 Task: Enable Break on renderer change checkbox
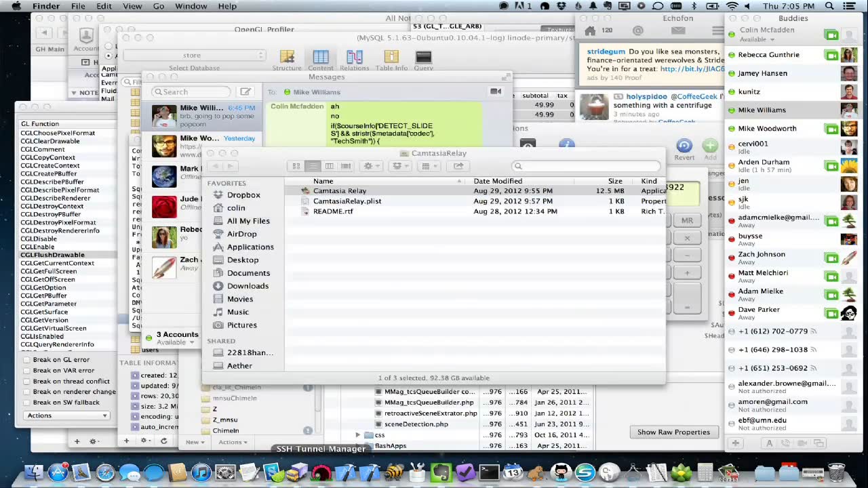(x=26, y=392)
